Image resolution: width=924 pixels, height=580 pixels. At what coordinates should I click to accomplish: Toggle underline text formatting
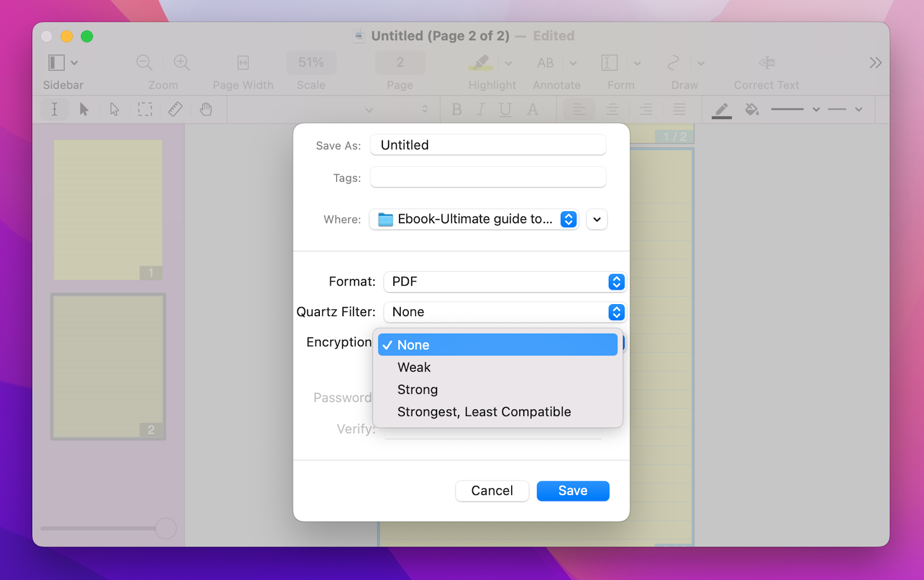pyautogui.click(x=505, y=109)
